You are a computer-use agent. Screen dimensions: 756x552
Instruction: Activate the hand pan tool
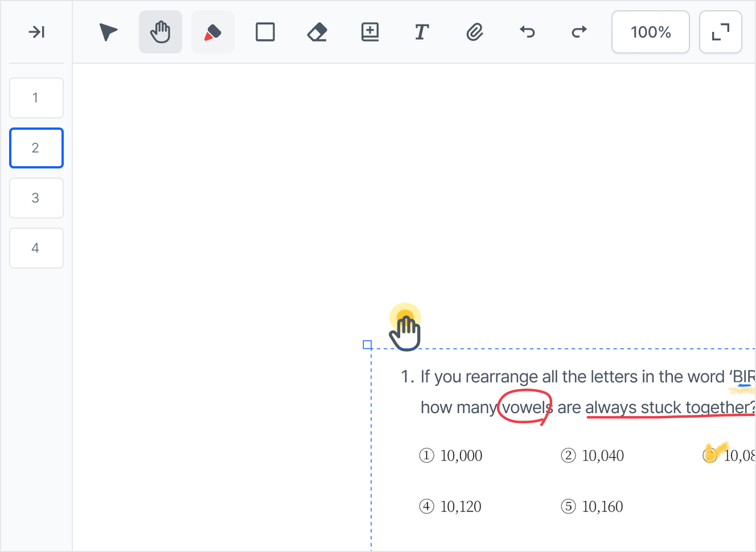[161, 32]
